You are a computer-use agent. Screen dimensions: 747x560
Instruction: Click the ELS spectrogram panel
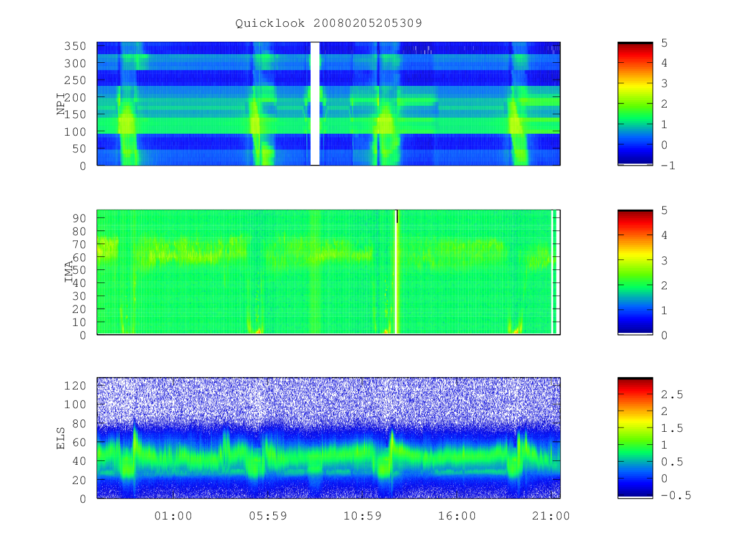point(329,438)
